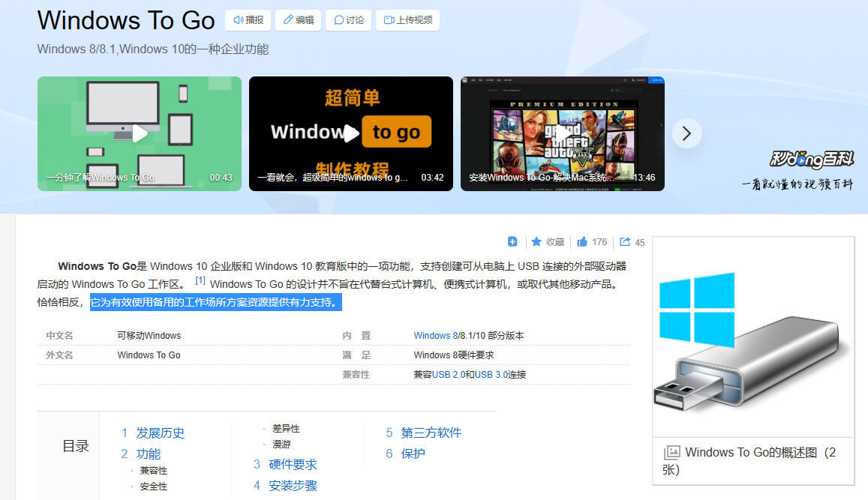Screen dimensions: 868x500
Task: Open the Windows 8 link in 内置 row
Action: point(434,336)
